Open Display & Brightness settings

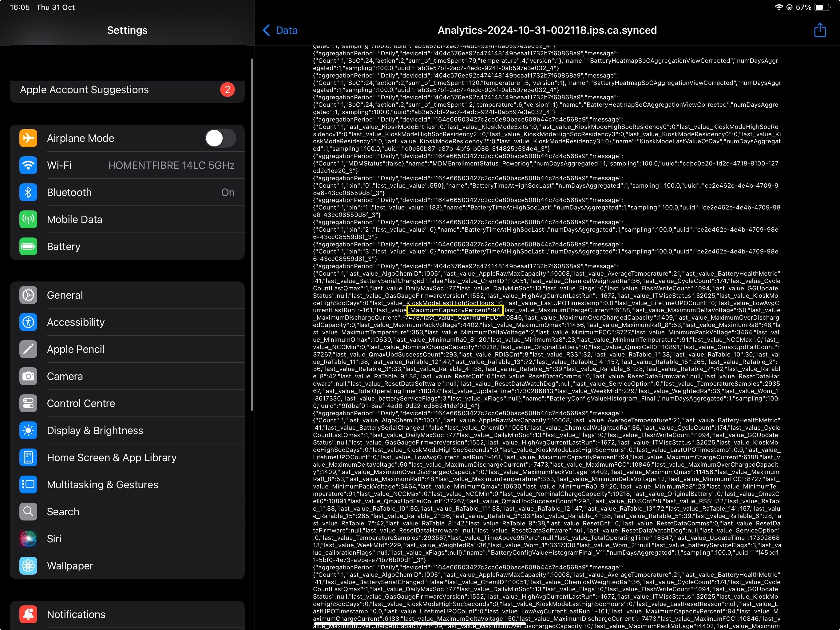tap(95, 430)
